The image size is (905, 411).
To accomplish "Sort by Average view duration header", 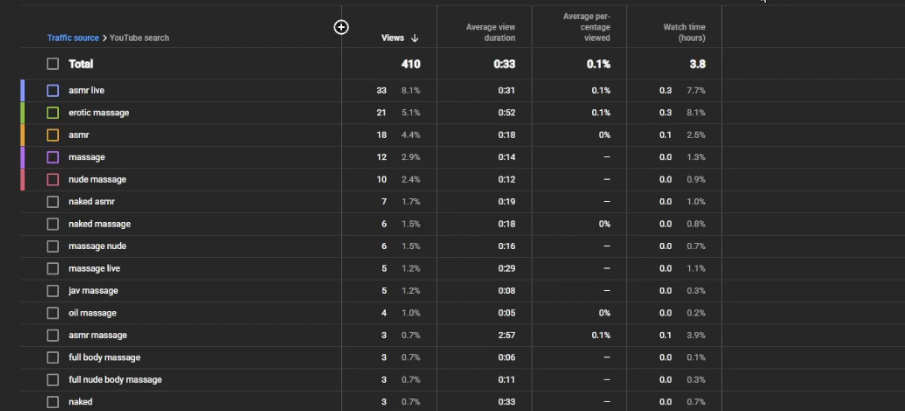I will point(491,32).
